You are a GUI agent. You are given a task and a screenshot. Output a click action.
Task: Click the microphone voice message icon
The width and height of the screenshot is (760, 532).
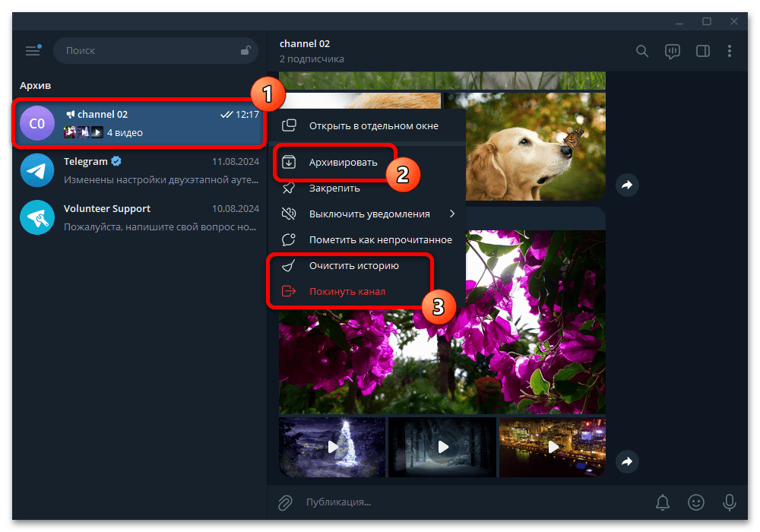(730, 502)
